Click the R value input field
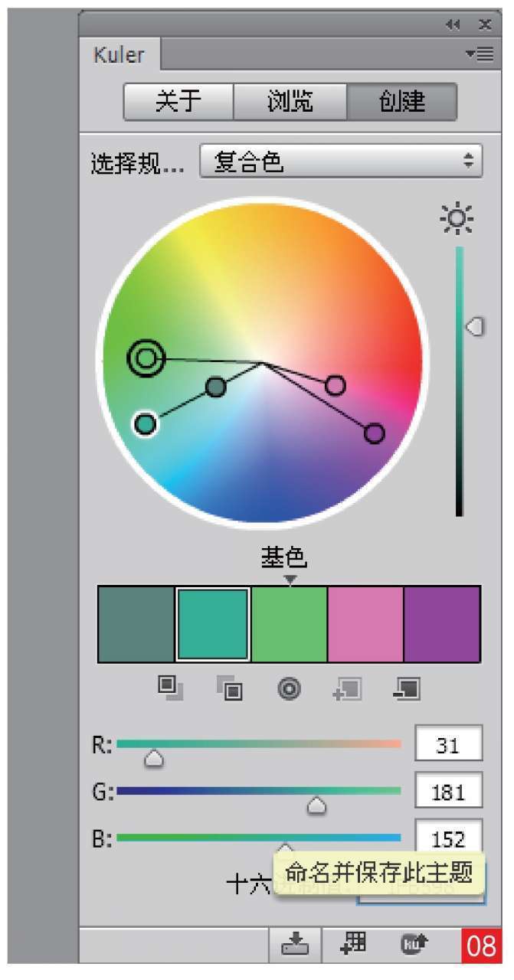514x980 pixels. click(x=448, y=743)
